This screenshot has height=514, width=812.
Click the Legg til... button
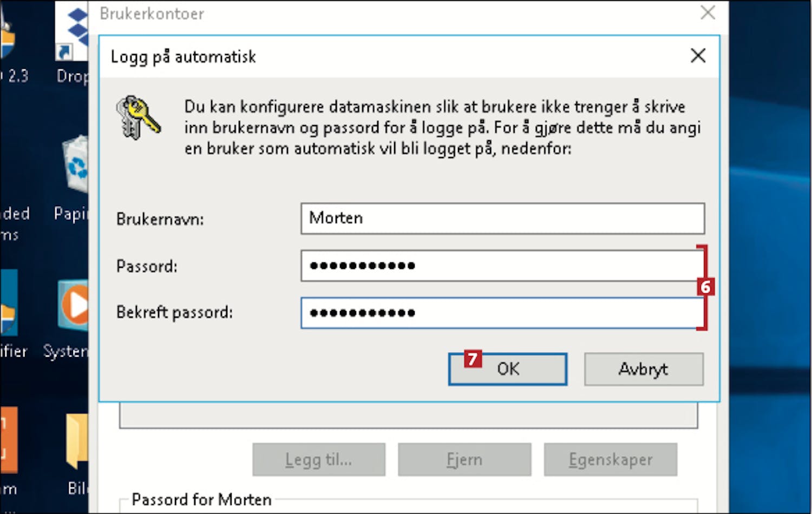[x=319, y=459]
